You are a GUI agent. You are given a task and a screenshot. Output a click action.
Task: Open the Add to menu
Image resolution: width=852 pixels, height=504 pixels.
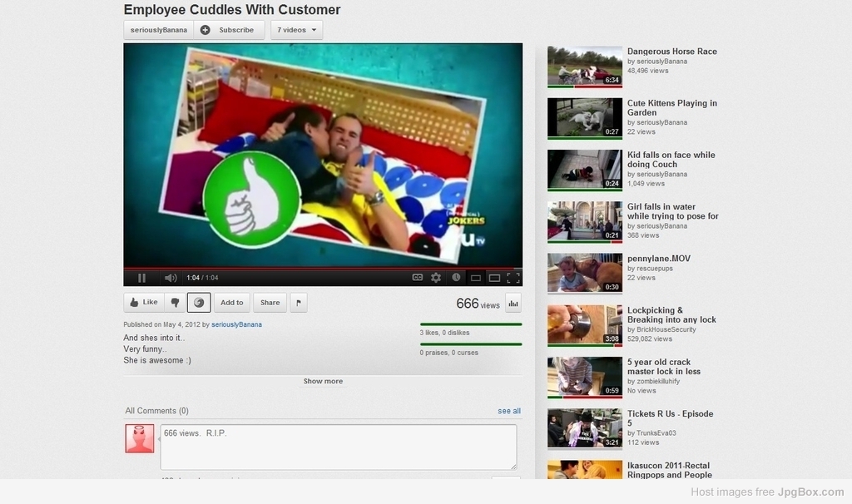pyautogui.click(x=231, y=303)
